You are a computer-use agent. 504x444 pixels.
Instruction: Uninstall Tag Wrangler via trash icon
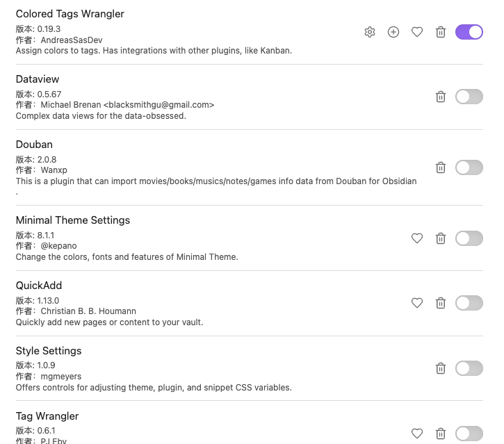click(441, 434)
